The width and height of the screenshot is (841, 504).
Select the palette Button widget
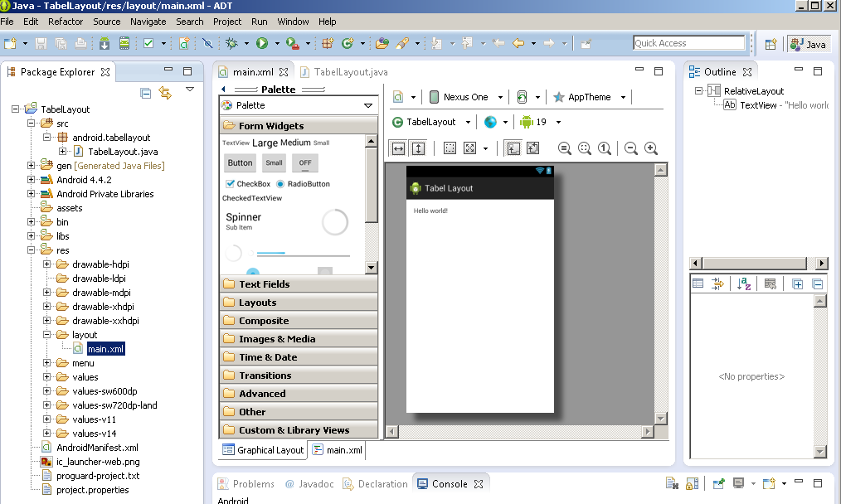[x=240, y=163]
